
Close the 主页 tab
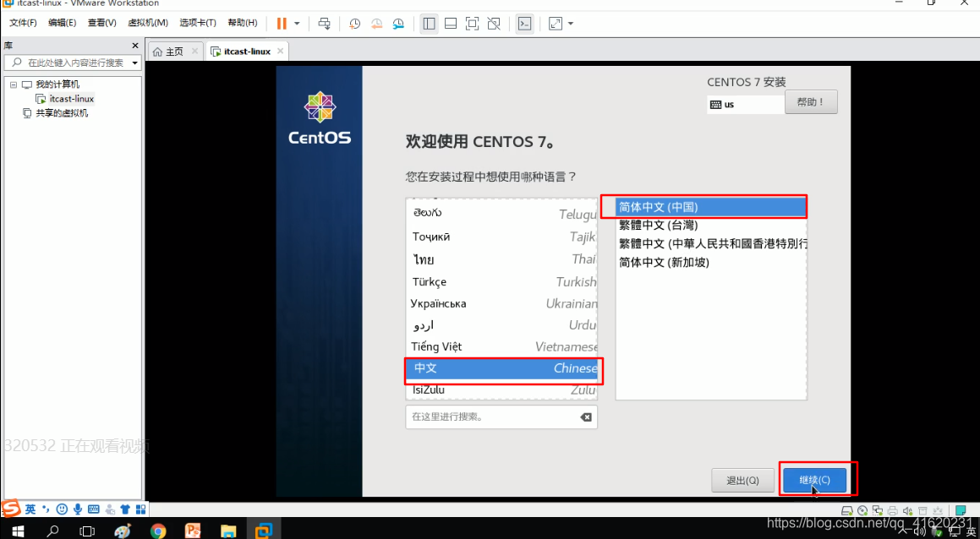pos(195,52)
